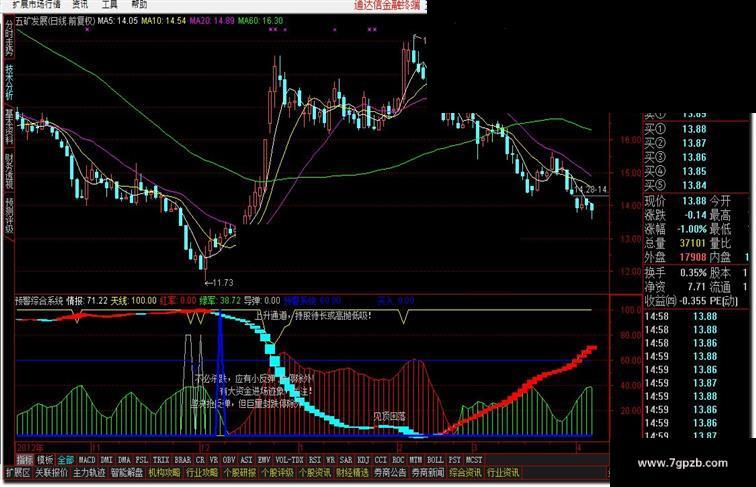Open the 机构攻略 bottom tab
Screen dimensions: 756x487
[x=164, y=473]
